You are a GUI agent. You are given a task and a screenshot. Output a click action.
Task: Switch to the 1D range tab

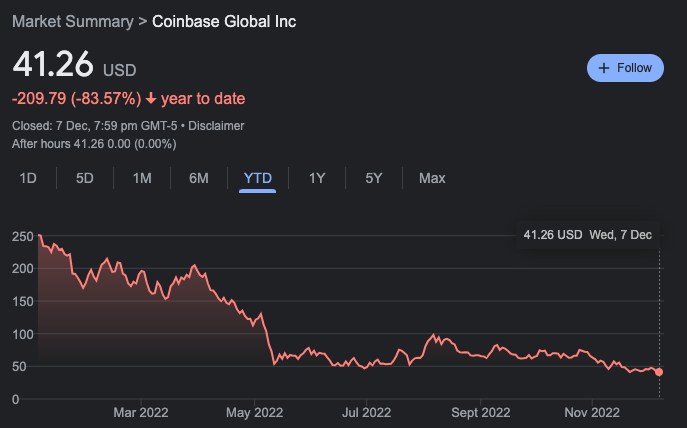28,178
